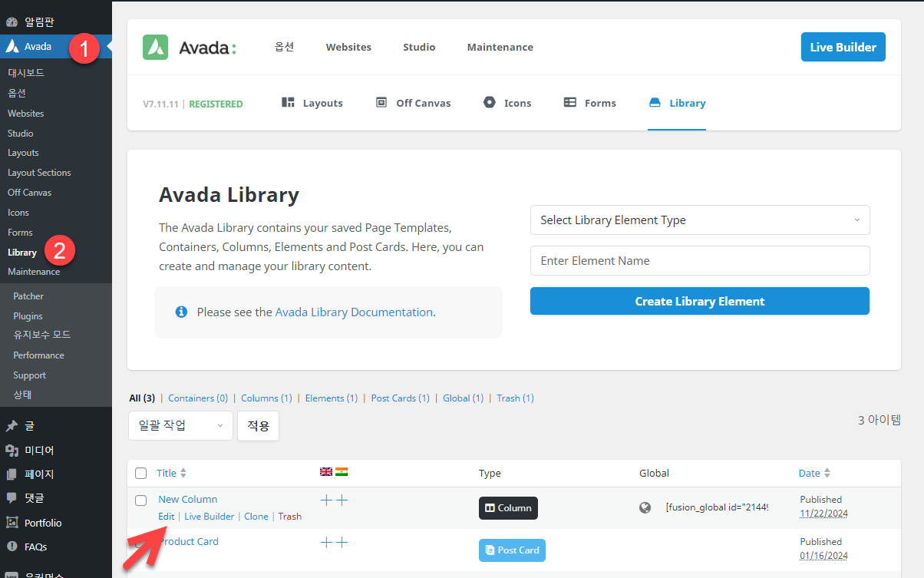Click the Create Library Element button
Viewport: 924px width, 578px height.
pos(700,301)
